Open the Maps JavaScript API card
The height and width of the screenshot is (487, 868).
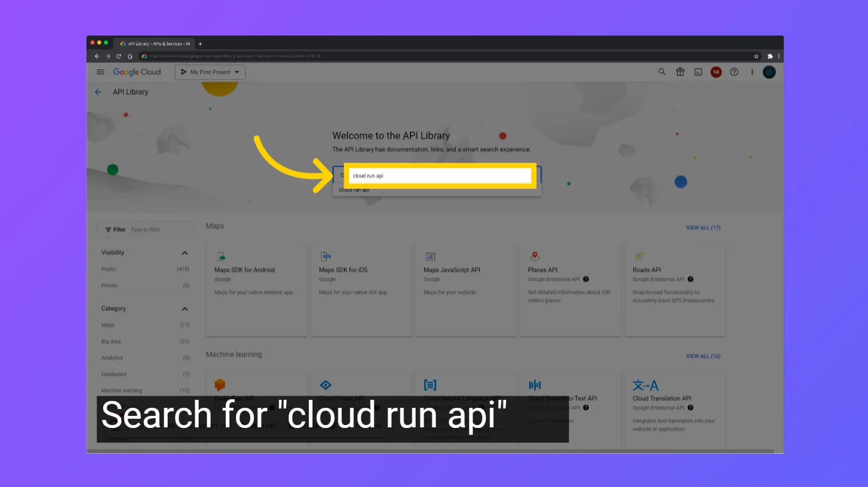pyautogui.click(x=465, y=290)
